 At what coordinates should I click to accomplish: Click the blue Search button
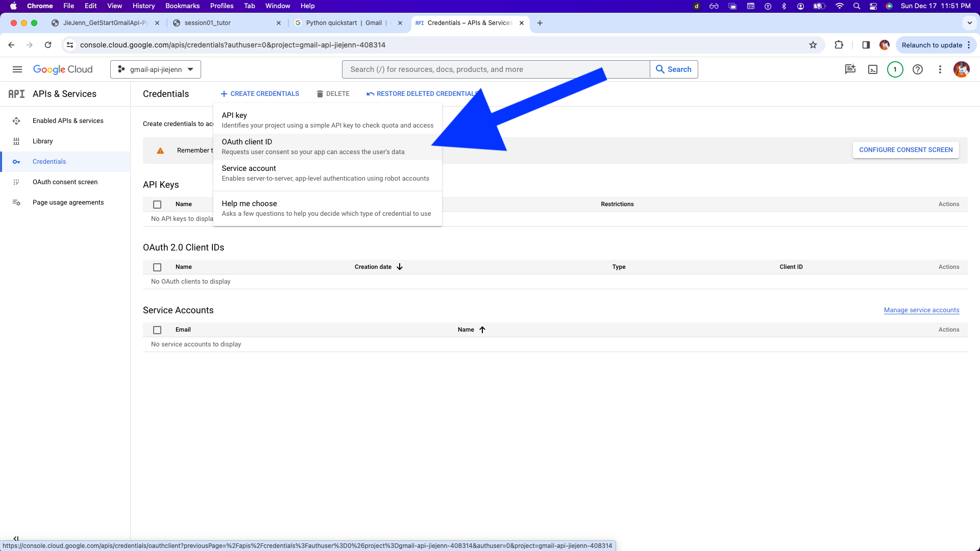(674, 69)
